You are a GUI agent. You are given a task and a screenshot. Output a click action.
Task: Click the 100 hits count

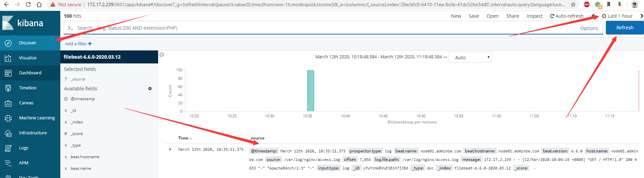73,16
